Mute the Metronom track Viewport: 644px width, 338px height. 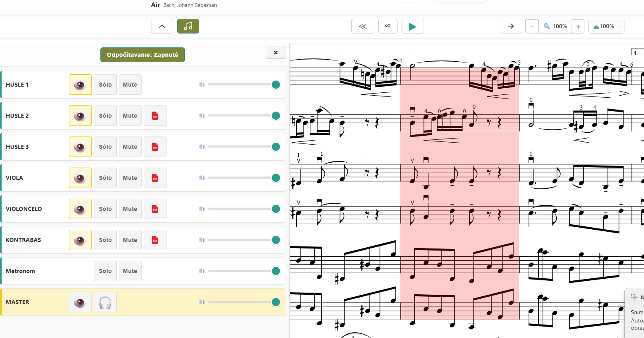pos(130,271)
